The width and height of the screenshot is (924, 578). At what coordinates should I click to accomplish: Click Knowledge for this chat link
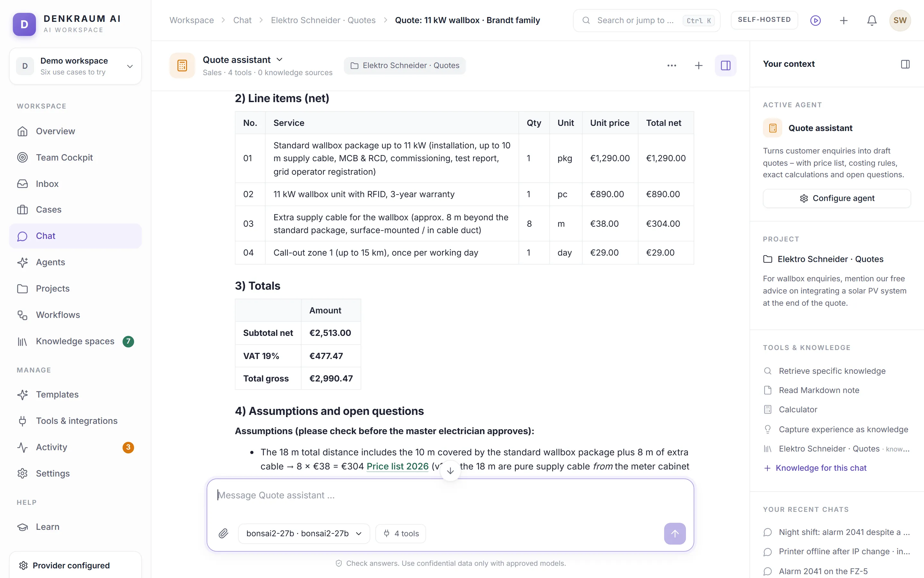coord(815,468)
